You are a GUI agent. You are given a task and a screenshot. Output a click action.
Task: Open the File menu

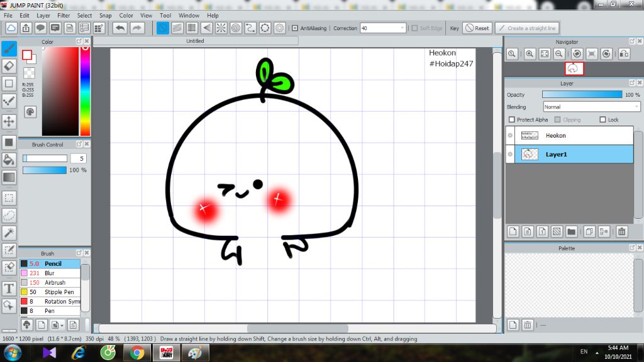pyautogui.click(x=8, y=15)
